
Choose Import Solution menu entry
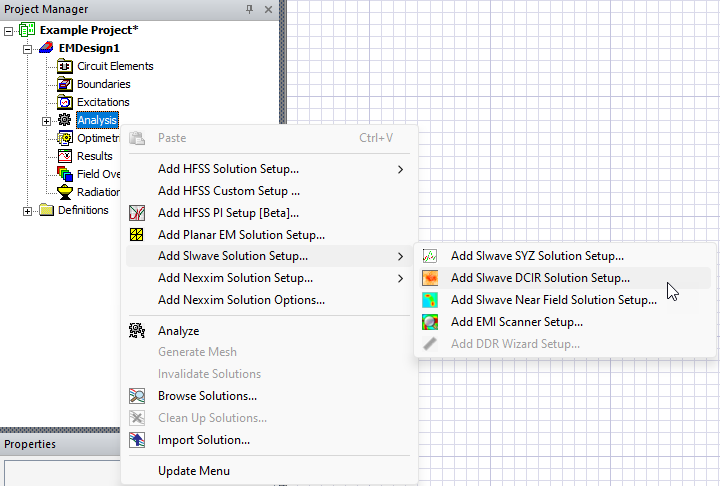pyautogui.click(x=269, y=440)
